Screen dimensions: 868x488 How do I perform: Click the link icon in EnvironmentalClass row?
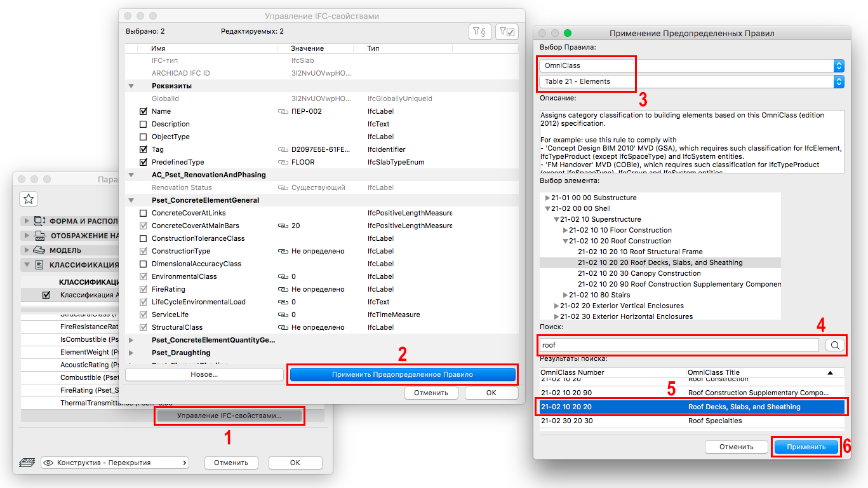283,276
